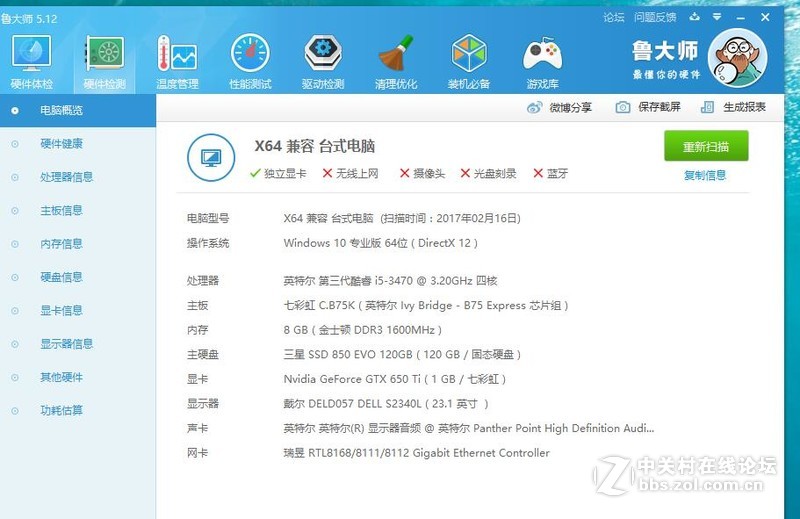Select 内存信息 in sidebar
Screen dimensions: 800x519
pos(78,244)
